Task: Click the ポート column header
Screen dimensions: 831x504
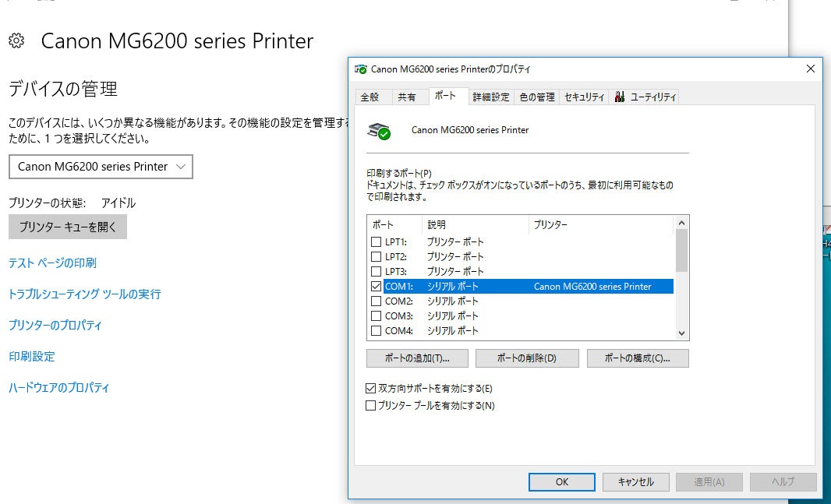Action: click(x=394, y=225)
